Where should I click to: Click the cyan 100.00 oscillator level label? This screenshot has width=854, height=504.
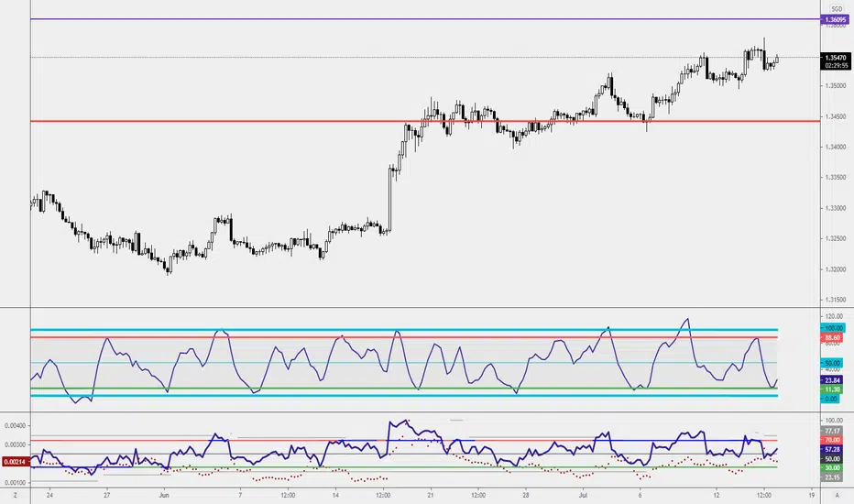833,328
